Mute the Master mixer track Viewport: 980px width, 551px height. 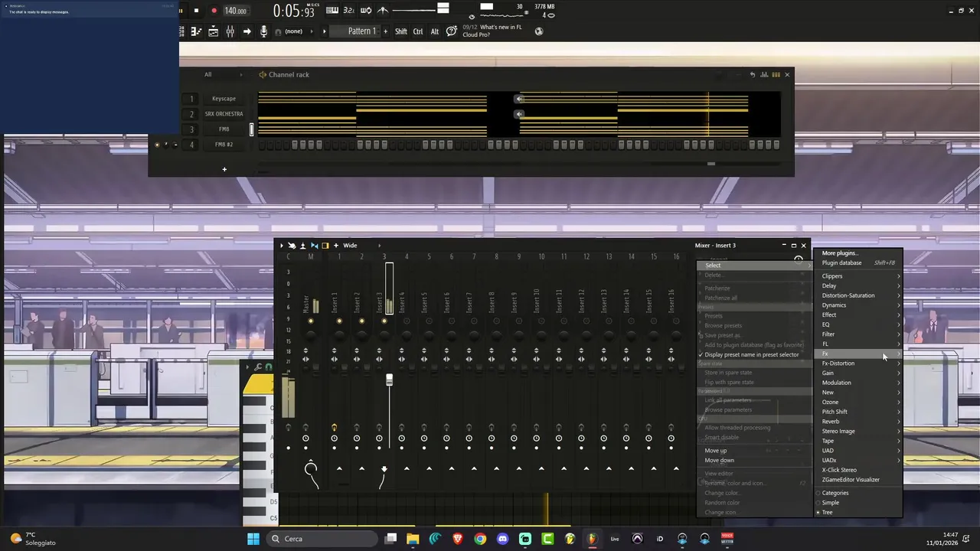tap(311, 321)
